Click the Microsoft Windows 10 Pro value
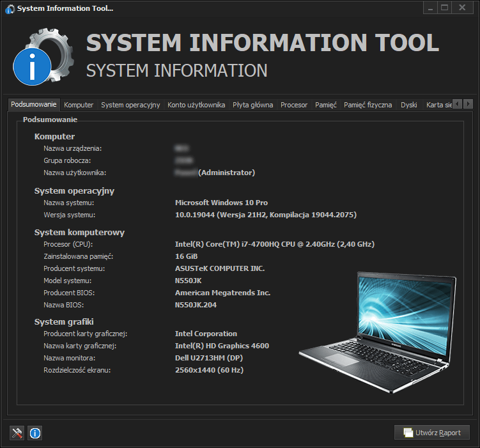Viewport: 480px width, 448px height. (x=221, y=203)
